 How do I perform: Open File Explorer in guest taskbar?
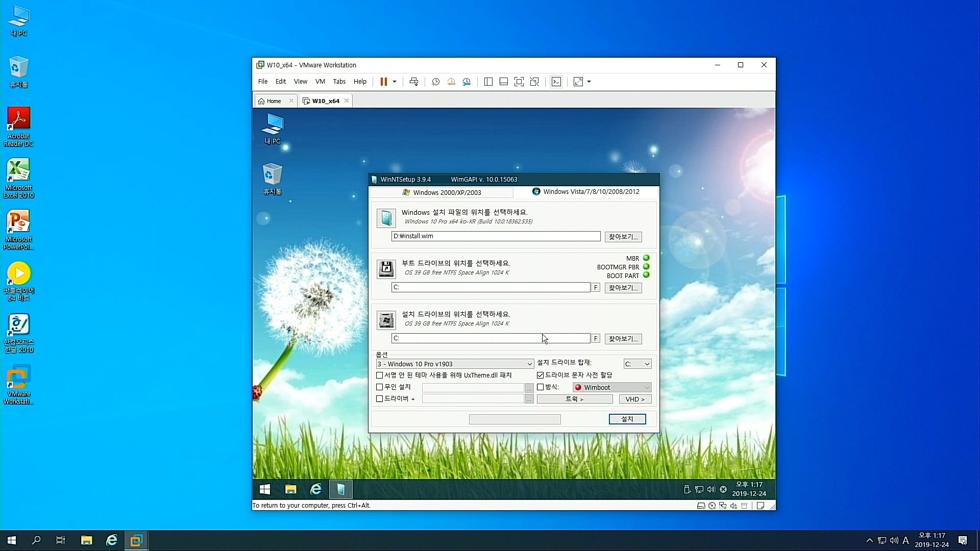(x=290, y=490)
